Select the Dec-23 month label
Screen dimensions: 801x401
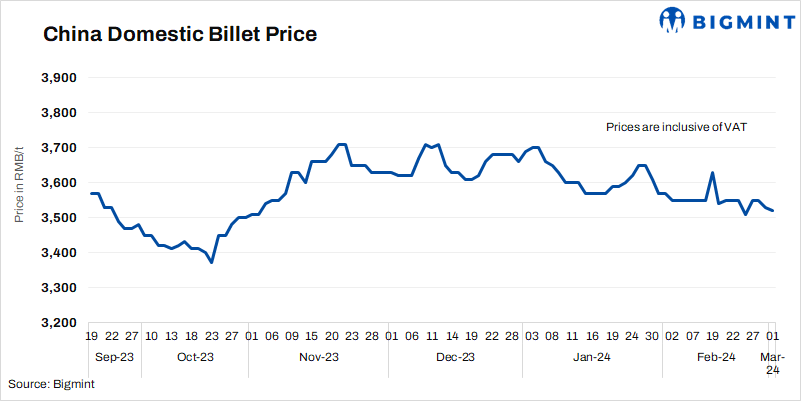tap(455, 357)
